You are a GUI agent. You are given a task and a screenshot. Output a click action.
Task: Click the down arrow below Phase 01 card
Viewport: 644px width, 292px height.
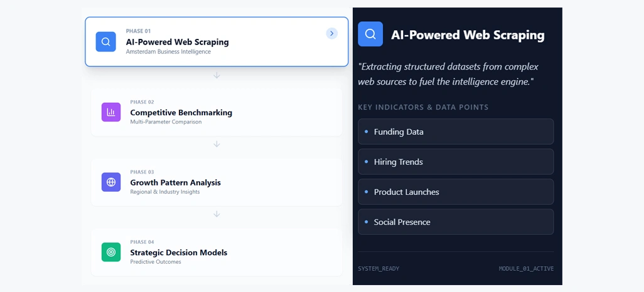pos(217,75)
